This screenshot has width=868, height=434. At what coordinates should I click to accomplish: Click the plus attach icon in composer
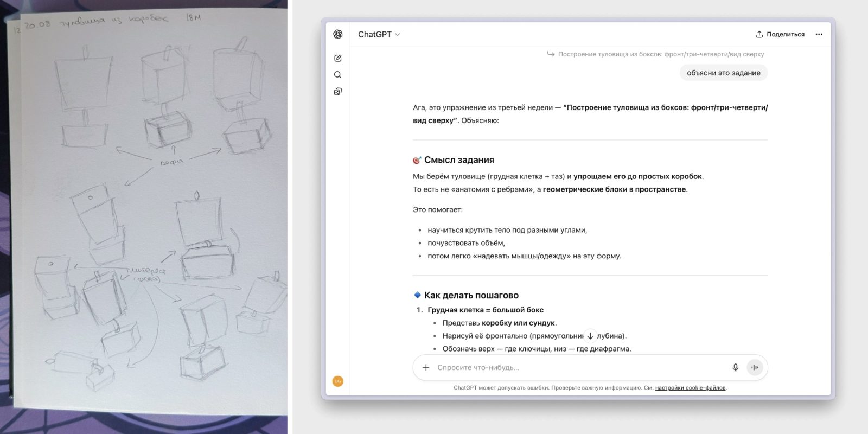pyautogui.click(x=426, y=367)
